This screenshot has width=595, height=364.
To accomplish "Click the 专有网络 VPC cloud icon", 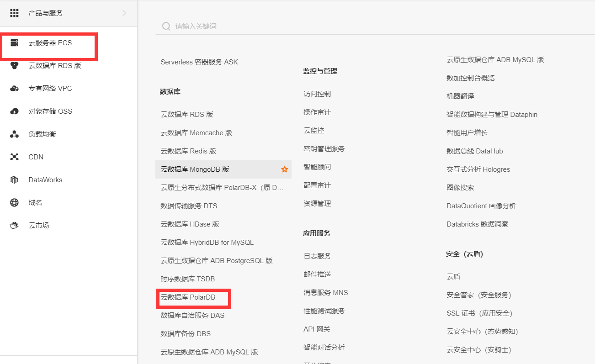I will click(x=14, y=89).
